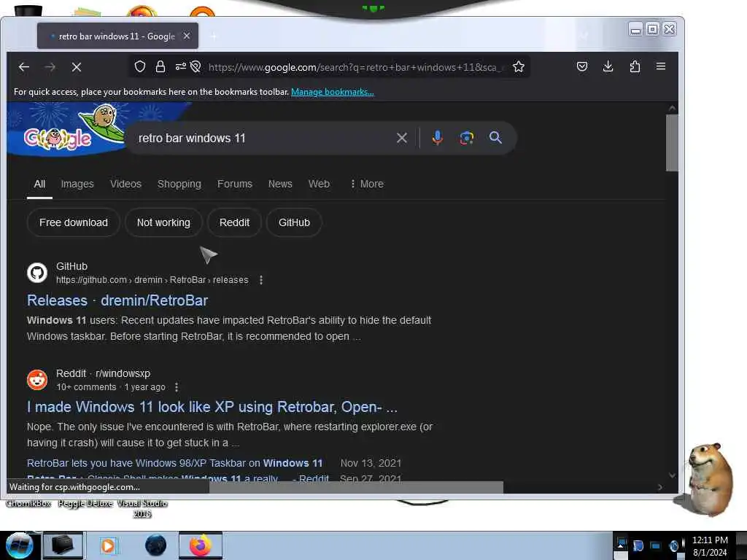Start voice search with the microphone

coord(438,138)
